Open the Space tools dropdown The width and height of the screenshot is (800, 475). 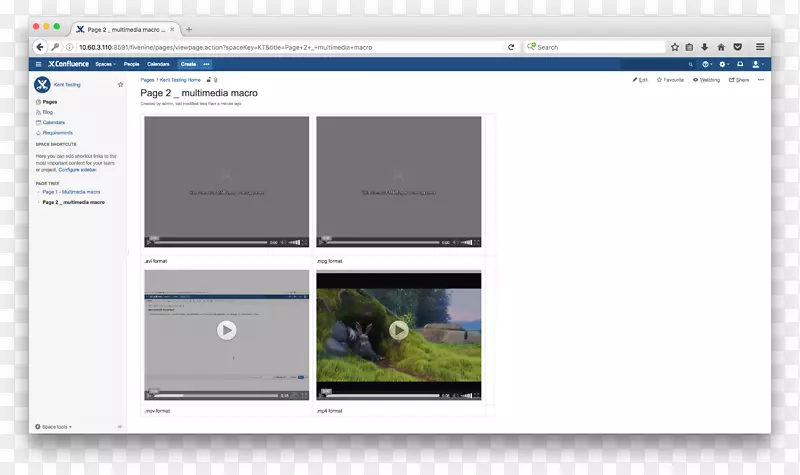(x=53, y=426)
